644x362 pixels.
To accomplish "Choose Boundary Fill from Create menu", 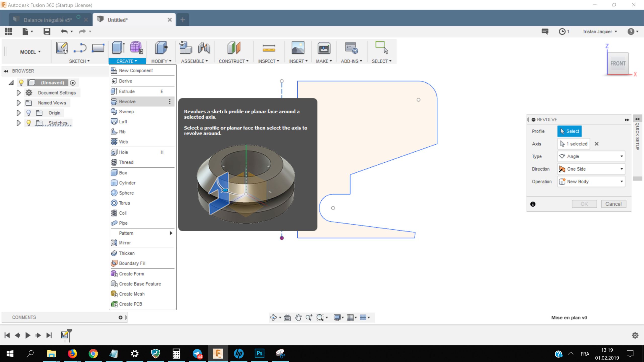I will [x=142, y=263].
